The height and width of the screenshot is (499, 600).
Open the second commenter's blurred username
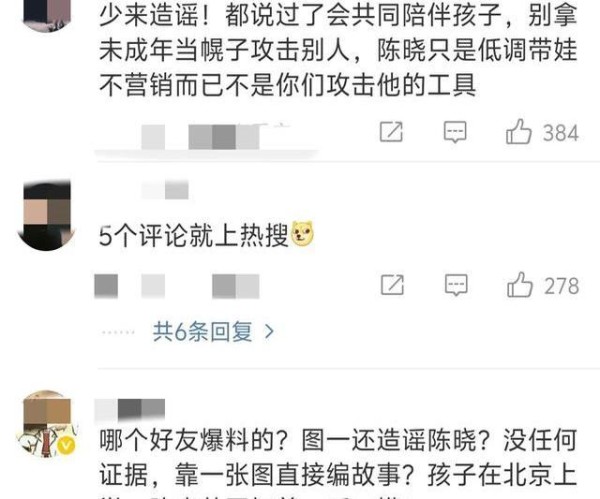[165, 190]
